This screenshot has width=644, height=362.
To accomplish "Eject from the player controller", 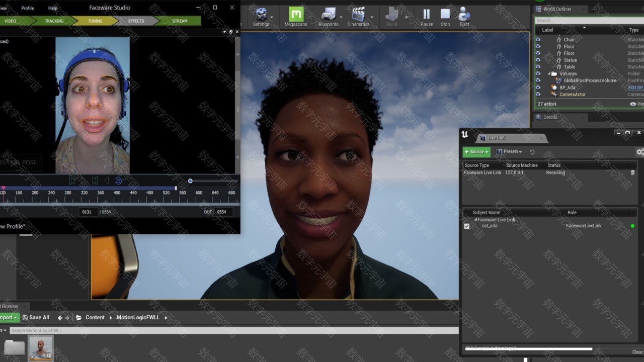I will click(x=464, y=17).
